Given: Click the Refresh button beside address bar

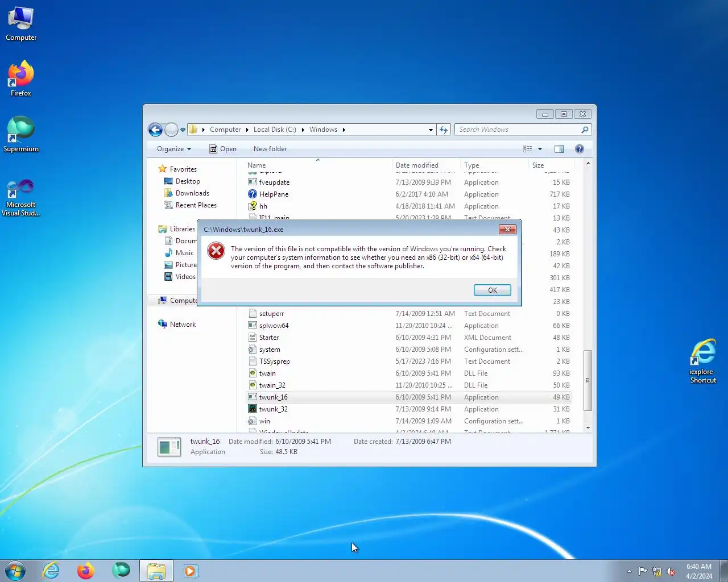Looking at the screenshot, I should coord(444,130).
